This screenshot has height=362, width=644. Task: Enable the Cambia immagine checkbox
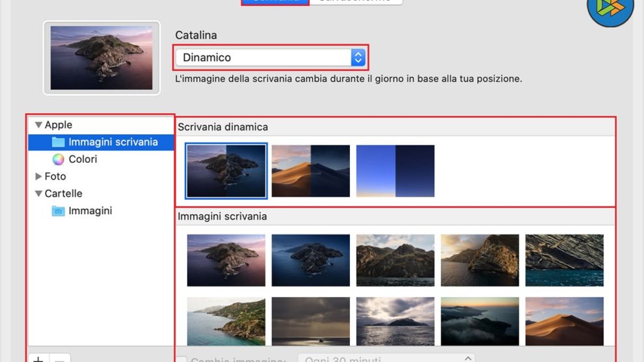181,359
